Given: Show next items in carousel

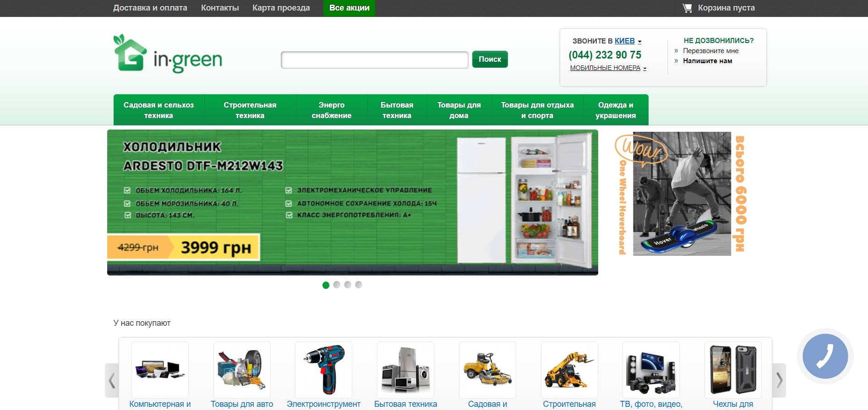Looking at the screenshot, I should tap(779, 380).
